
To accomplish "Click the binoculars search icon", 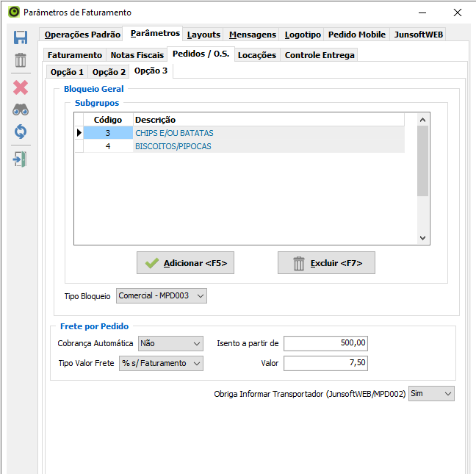I will 21,109.
